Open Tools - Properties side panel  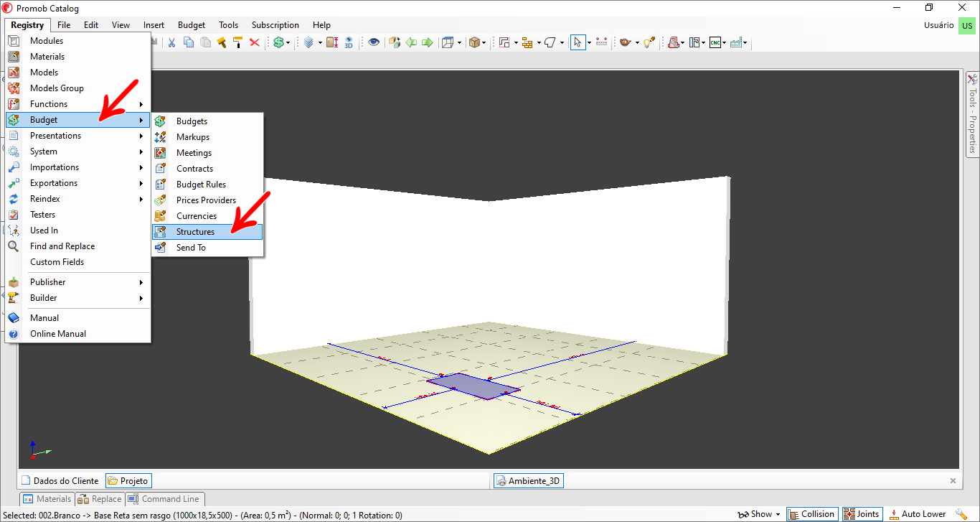[973, 113]
